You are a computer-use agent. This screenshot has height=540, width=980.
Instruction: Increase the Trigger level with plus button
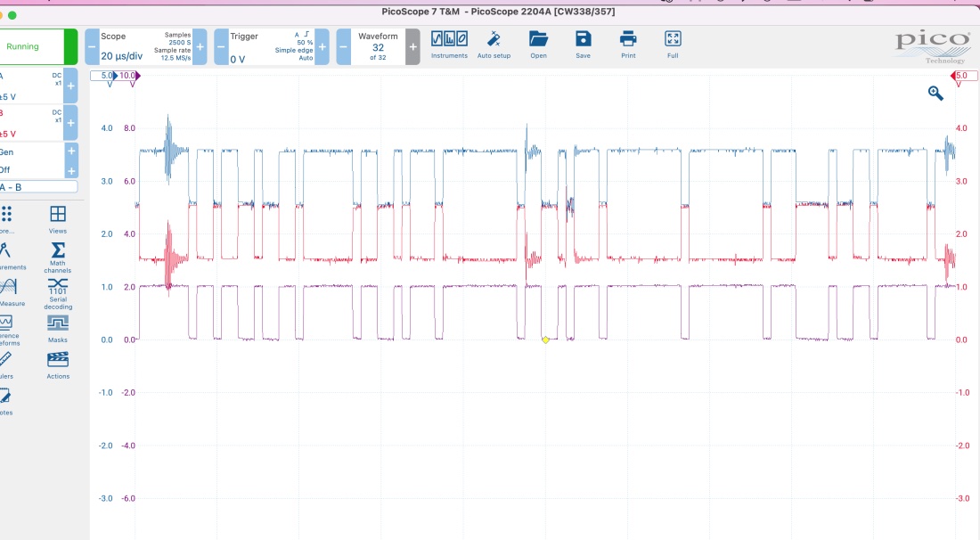click(x=323, y=46)
